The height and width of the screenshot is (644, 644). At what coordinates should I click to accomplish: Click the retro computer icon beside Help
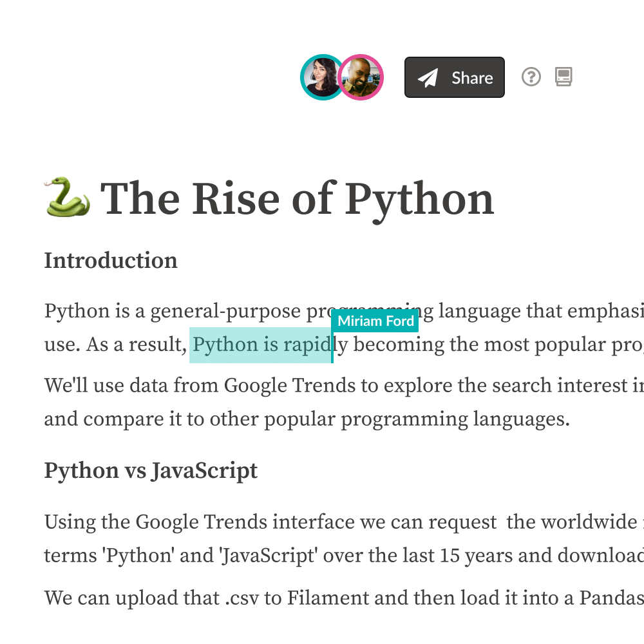[x=563, y=77]
